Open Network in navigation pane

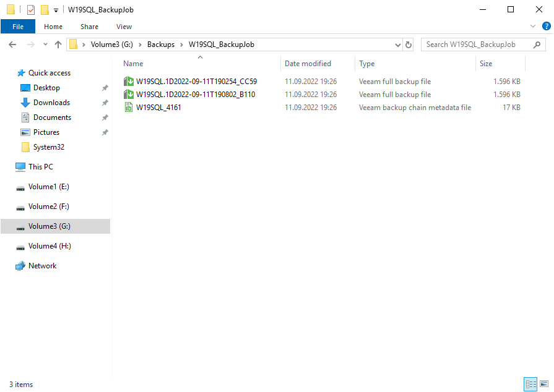click(42, 266)
